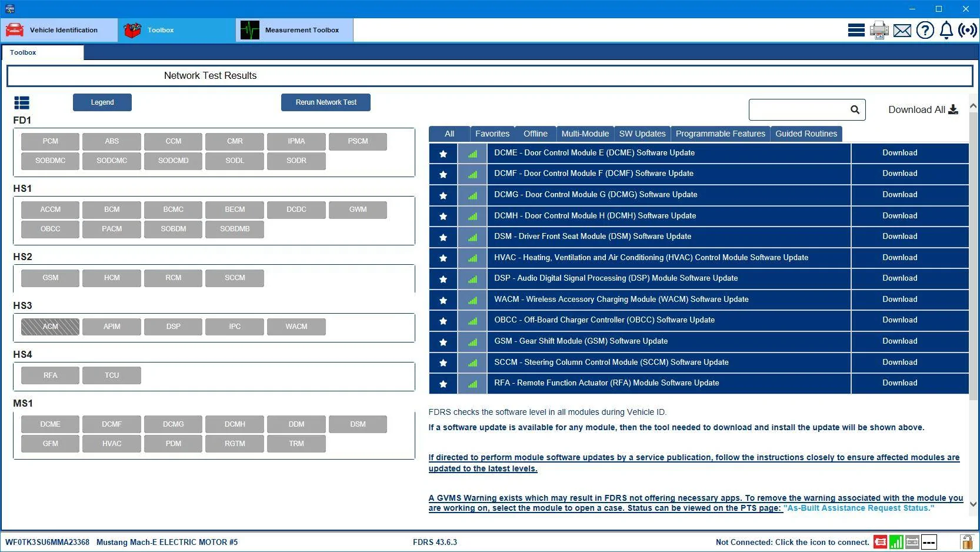The width and height of the screenshot is (980, 552).
Task: Download the OBCC software update
Action: click(899, 320)
